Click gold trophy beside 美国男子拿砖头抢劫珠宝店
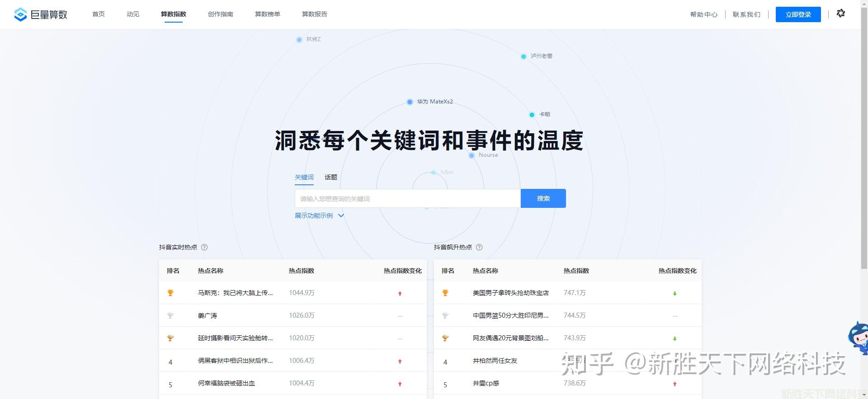Screen dimensions: 868x399 tap(445, 293)
